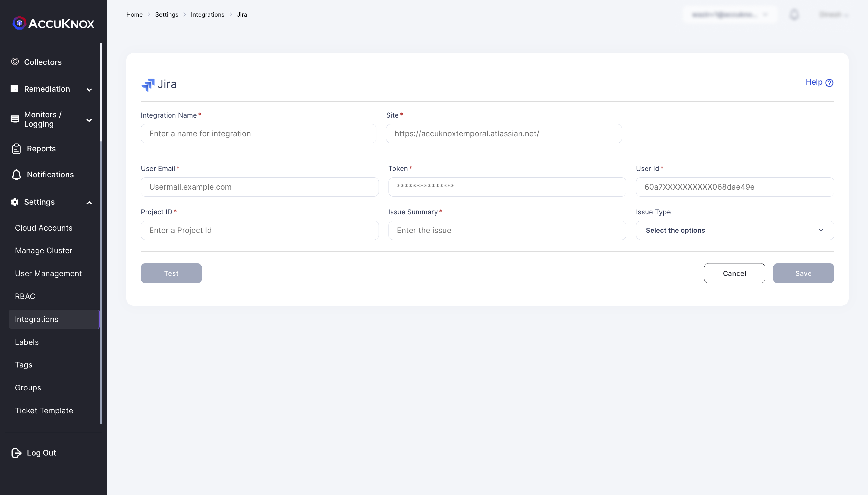Screen dimensions: 868x495
Task: Click the Help question mark icon
Action: (829, 83)
